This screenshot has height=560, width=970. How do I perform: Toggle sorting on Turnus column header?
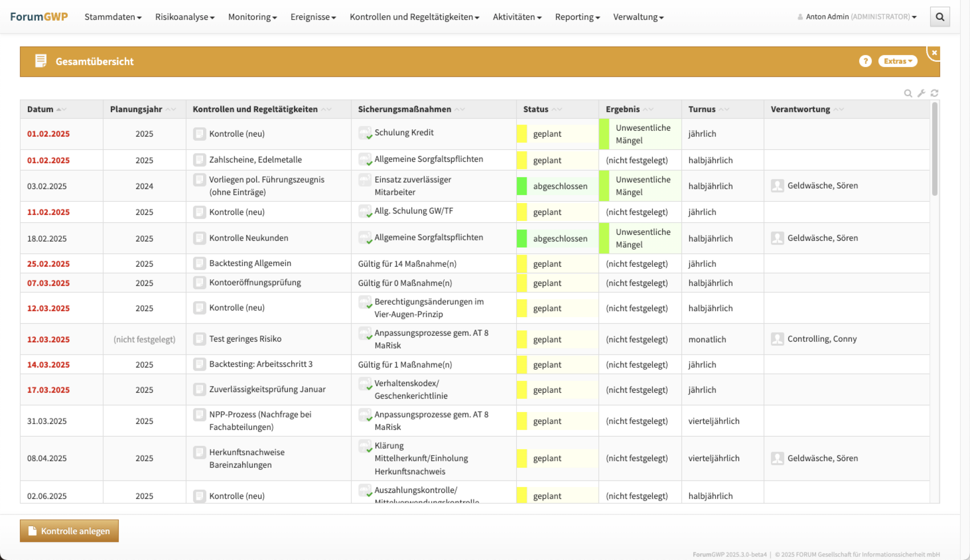(702, 109)
